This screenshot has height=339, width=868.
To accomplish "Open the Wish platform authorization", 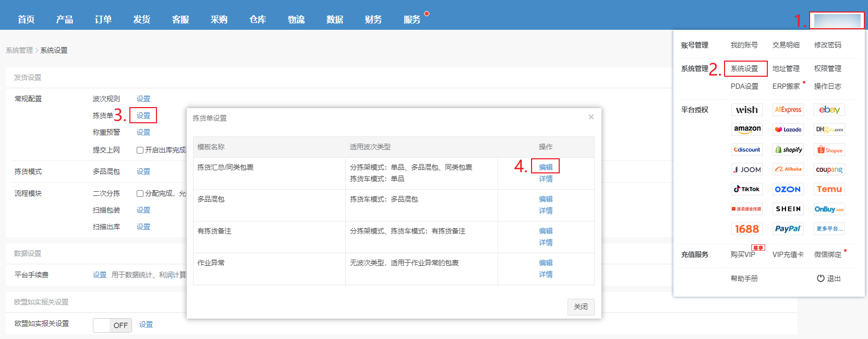I will click(x=746, y=110).
